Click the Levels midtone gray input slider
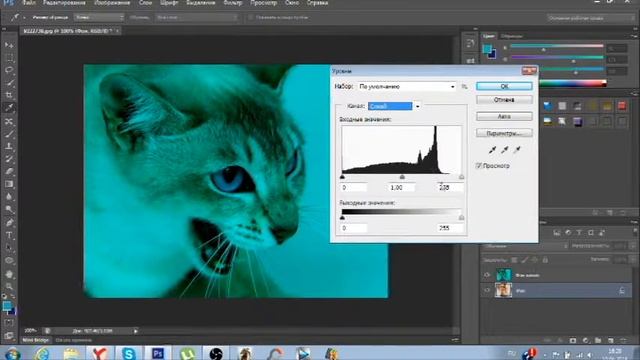 [x=402, y=177]
